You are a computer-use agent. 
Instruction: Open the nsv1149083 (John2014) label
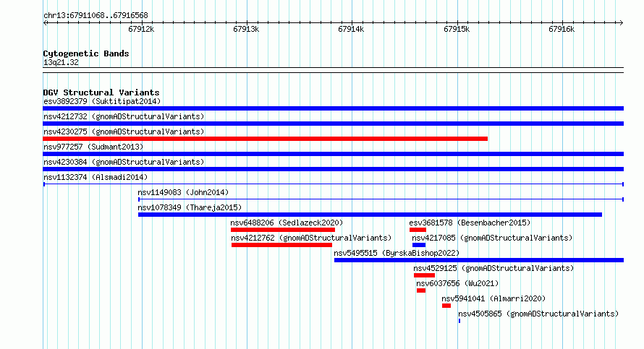(183, 192)
